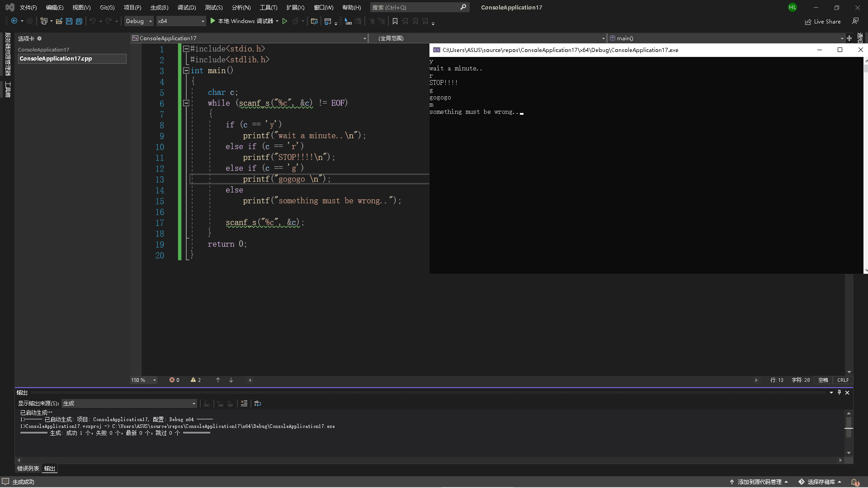This screenshot has height=488, width=868.
Task: Open the 调试(D) menu
Action: point(186,7)
